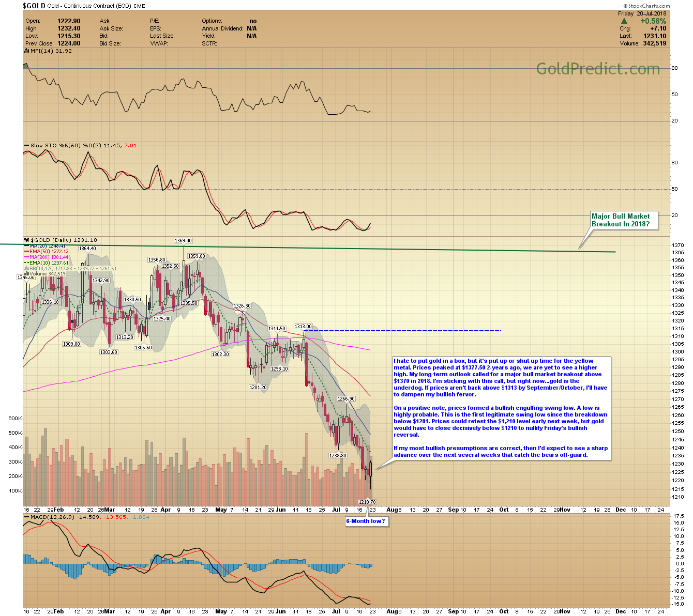
Task: Click the magenta MA(200) legend entry
Action: (x=49, y=257)
